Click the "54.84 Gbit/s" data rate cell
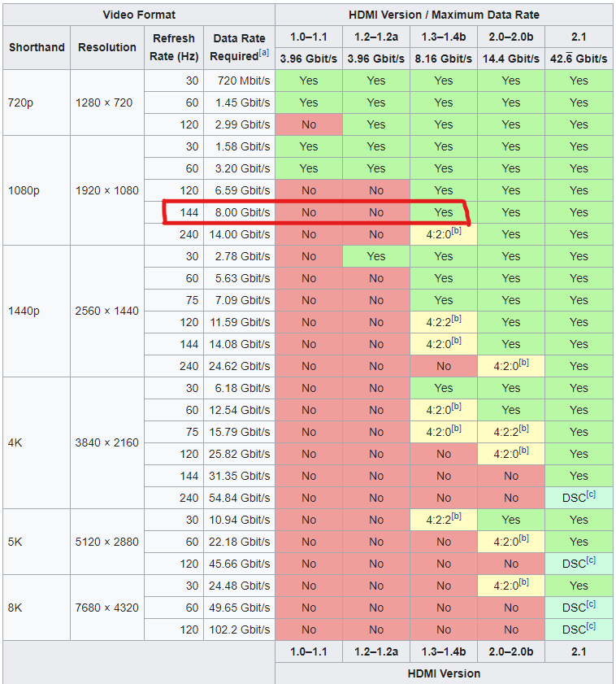 (x=240, y=498)
